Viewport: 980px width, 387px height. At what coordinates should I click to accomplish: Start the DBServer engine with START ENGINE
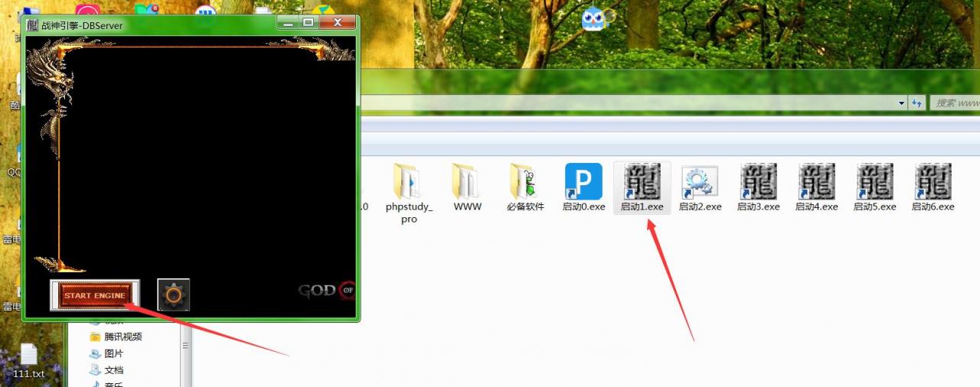95,295
